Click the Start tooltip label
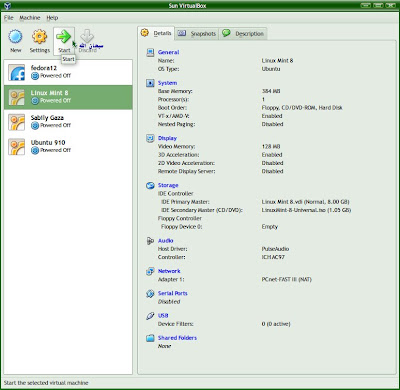This screenshot has height=390, width=400. point(68,59)
